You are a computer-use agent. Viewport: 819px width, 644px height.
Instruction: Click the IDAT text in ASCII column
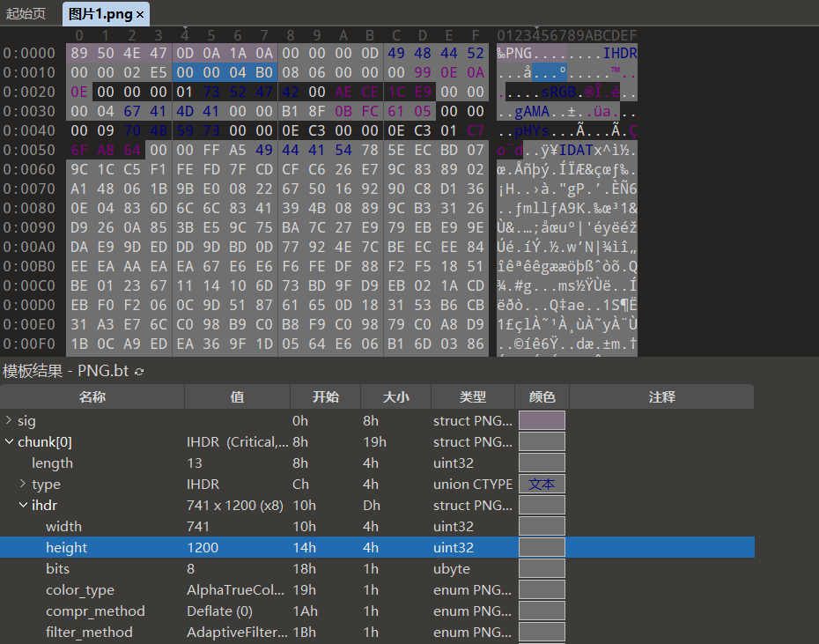coord(576,150)
